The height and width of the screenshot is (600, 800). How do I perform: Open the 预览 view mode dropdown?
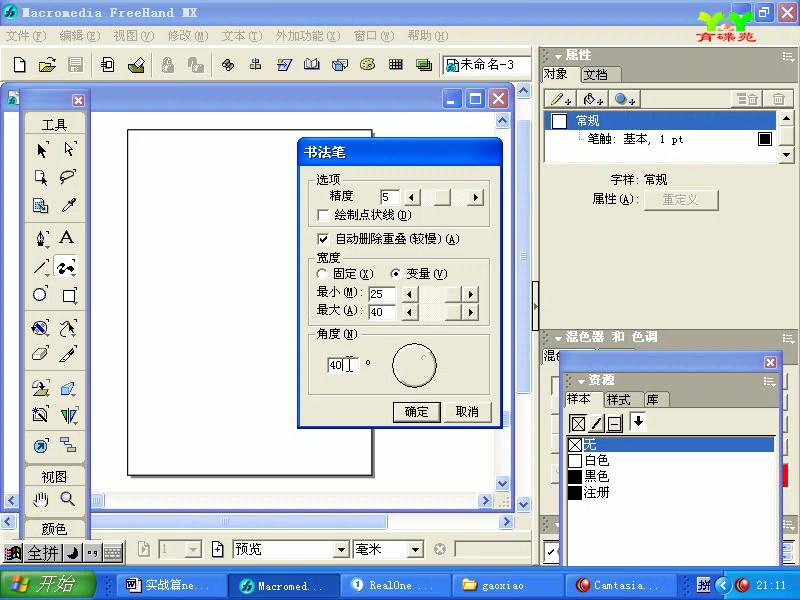pos(342,550)
